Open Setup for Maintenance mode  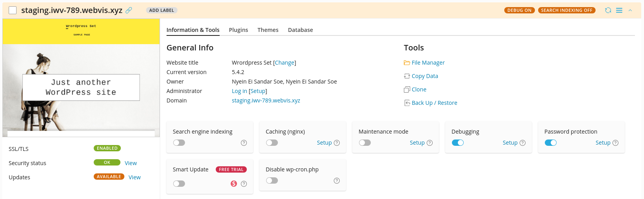(417, 143)
